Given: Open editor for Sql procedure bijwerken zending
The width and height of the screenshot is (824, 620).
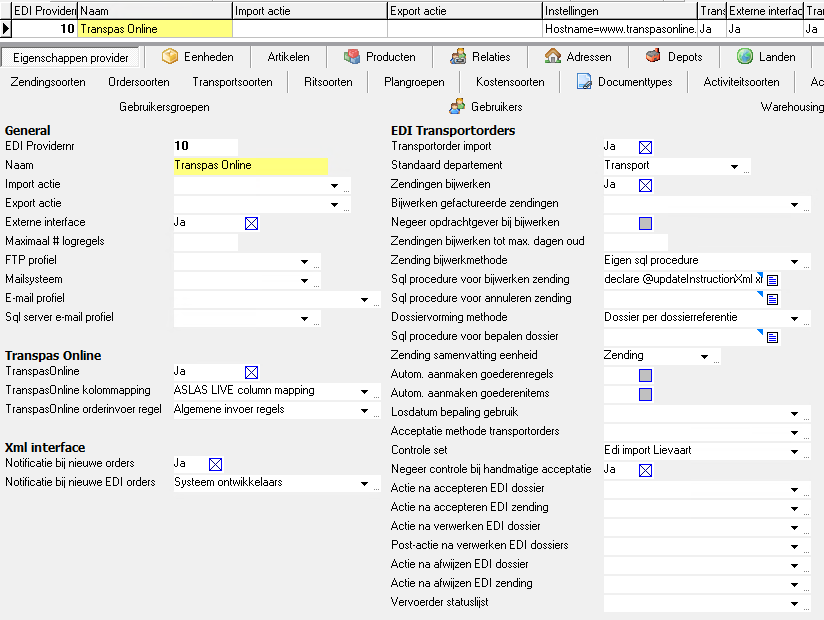Looking at the screenshot, I should click(772, 280).
